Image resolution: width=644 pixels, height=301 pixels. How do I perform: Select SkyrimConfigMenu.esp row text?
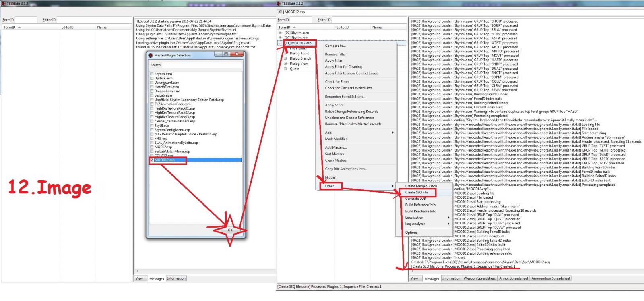pyautogui.click(x=172, y=130)
